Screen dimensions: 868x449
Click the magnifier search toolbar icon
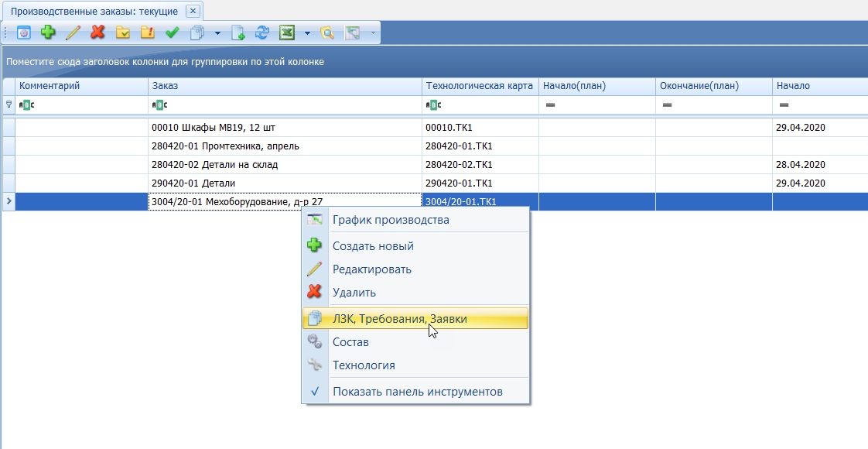(327, 33)
